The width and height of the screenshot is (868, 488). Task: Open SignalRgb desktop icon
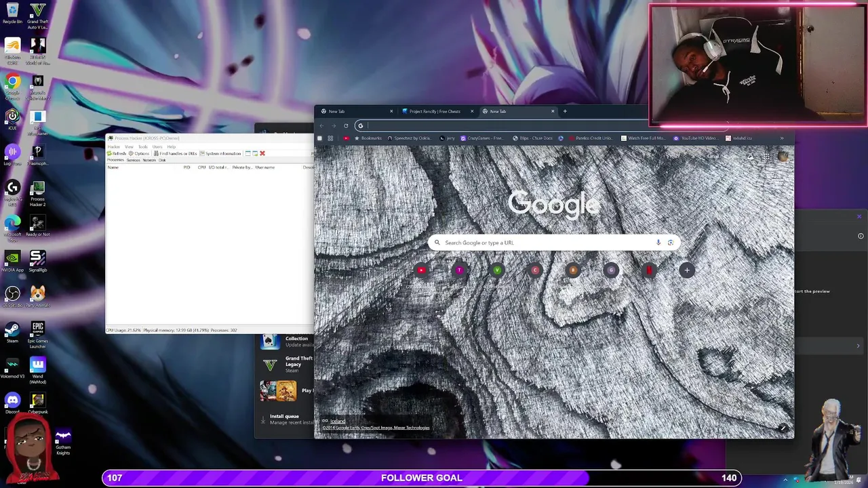click(x=38, y=261)
